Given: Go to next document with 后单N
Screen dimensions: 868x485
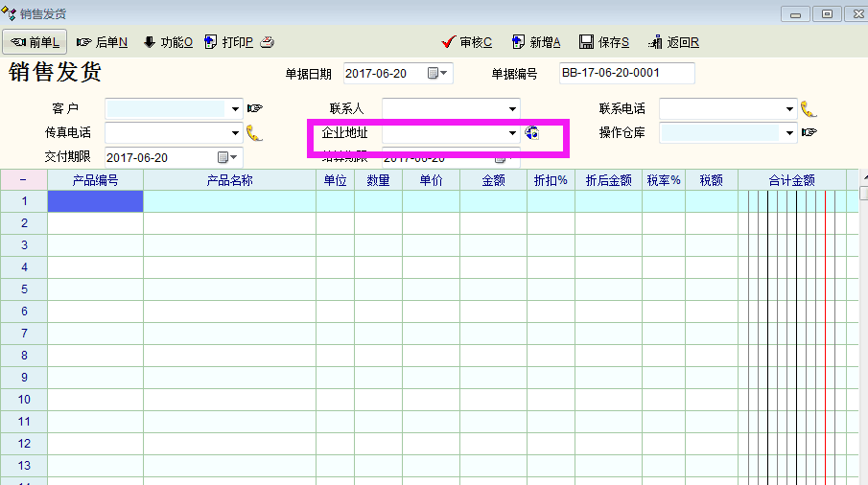Looking at the screenshot, I should (x=103, y=42).
